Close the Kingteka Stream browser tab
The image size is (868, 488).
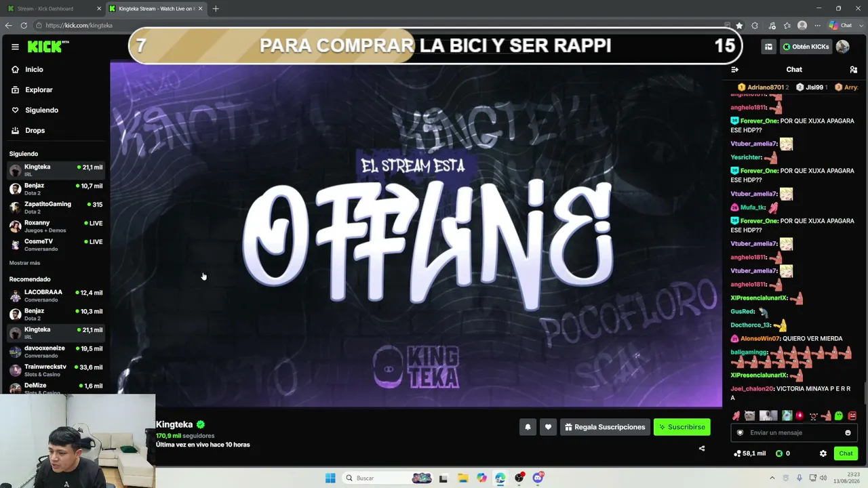201,9
